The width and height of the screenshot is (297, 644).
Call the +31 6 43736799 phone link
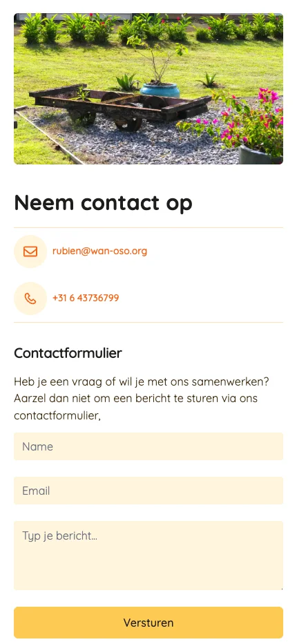86,298
